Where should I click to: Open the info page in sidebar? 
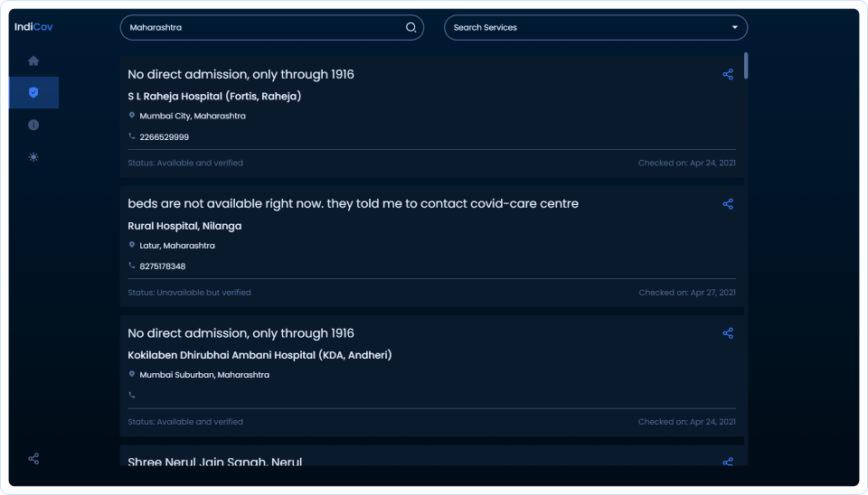pos(33,125)
